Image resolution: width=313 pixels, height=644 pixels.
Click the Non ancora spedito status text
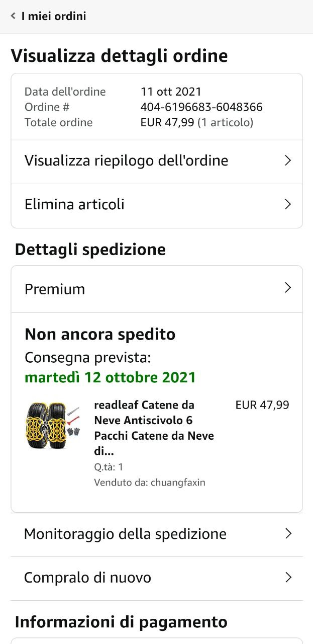(100, 335)
